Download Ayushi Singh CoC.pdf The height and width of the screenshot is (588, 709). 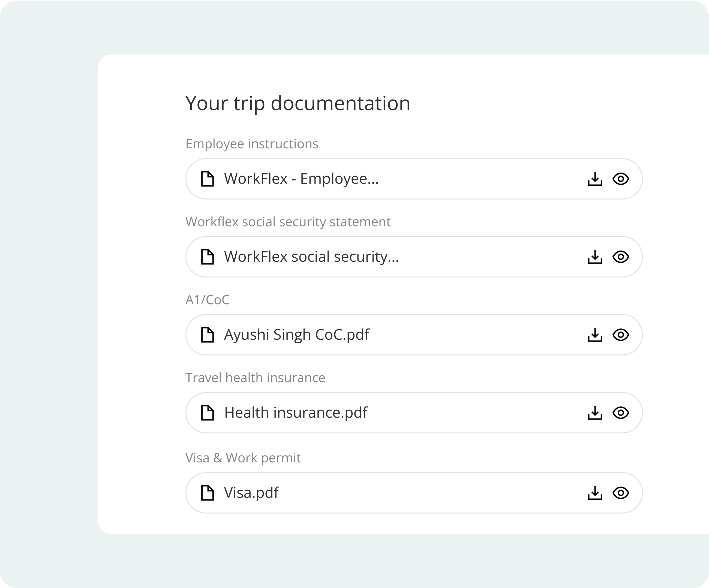(x=595, y=335)
